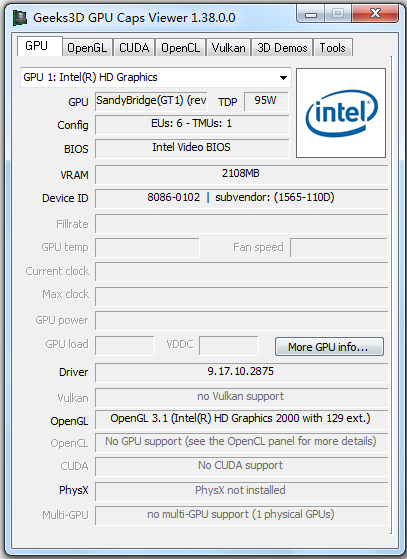Open the GPU selection dropdown
Image resolution: width=407 pixels, height=559 pixels.
coord(156,77)
